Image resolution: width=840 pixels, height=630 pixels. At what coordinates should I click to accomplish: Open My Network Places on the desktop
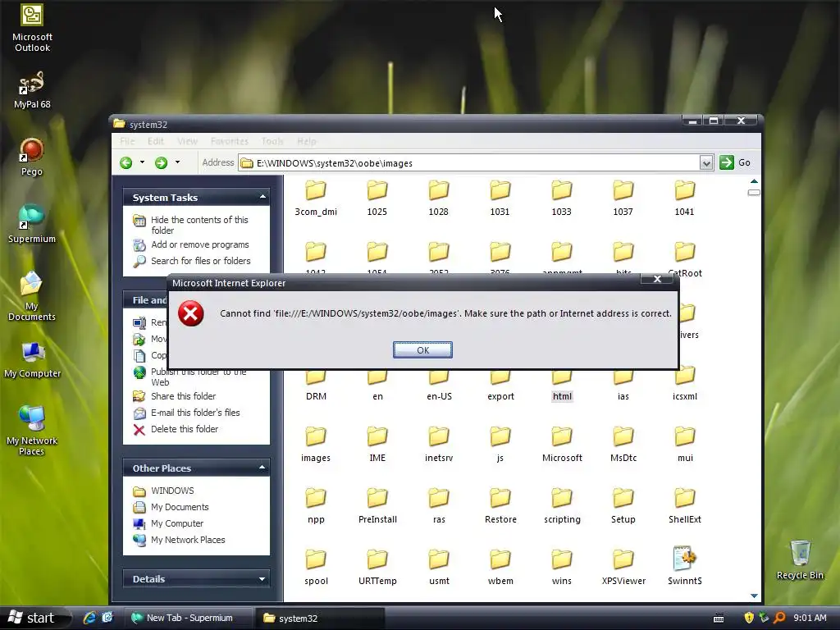32,431
